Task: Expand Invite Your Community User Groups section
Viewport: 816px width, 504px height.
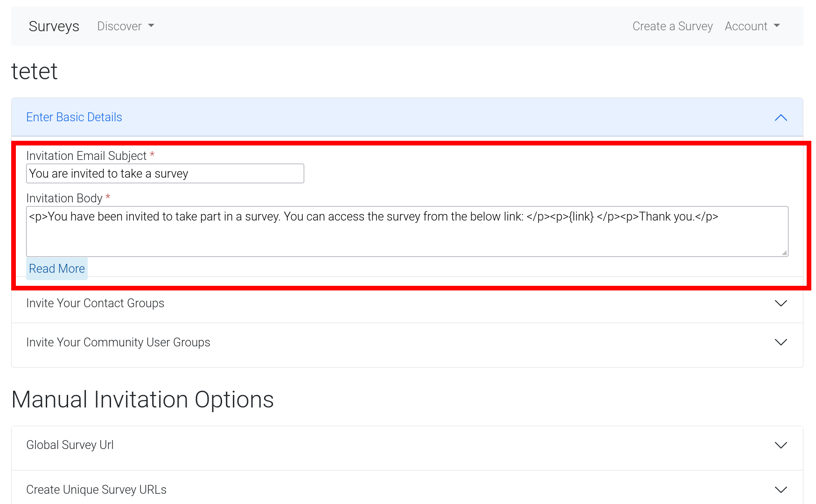Action: click(118, 343)
